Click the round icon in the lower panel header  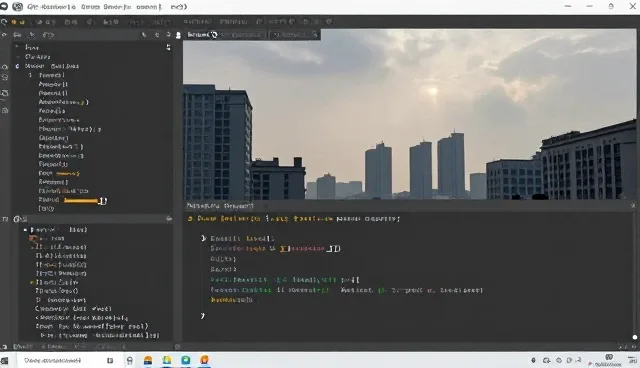coord(17,219)
